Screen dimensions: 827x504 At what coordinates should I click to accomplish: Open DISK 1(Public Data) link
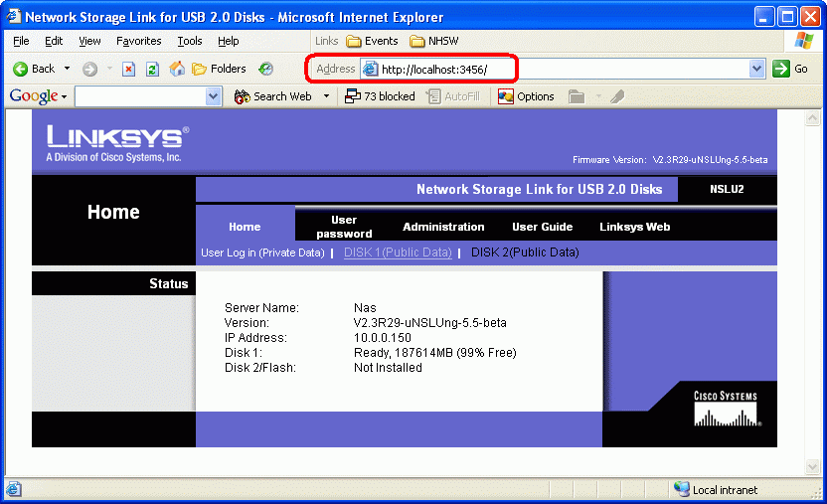tap(398, 252)
